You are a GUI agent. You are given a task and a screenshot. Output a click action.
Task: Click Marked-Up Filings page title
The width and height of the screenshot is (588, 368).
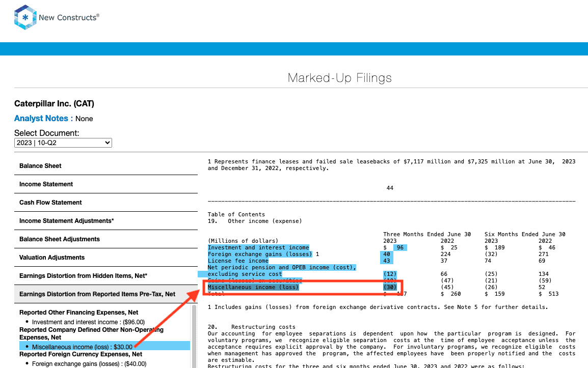340,78
